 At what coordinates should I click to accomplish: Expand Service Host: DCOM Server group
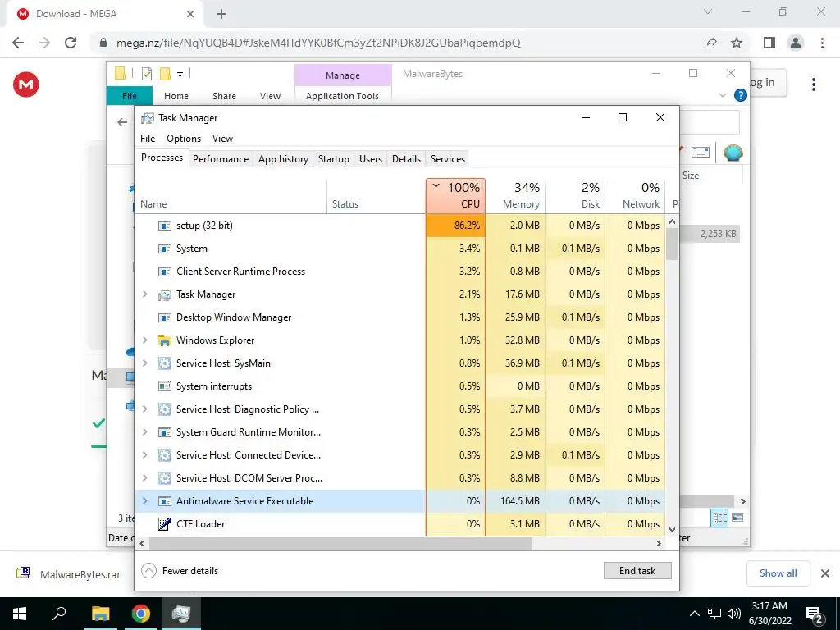pyautogui.click(x=144, y=478)
